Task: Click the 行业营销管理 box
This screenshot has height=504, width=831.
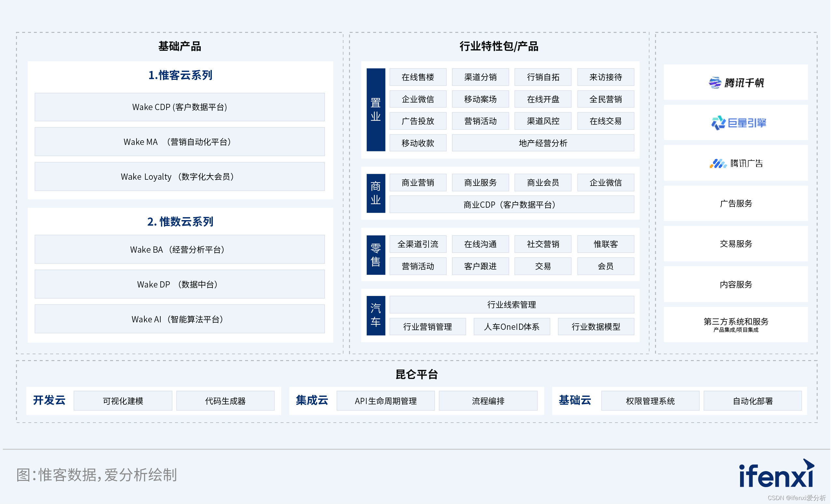Action: coord(428,327)
